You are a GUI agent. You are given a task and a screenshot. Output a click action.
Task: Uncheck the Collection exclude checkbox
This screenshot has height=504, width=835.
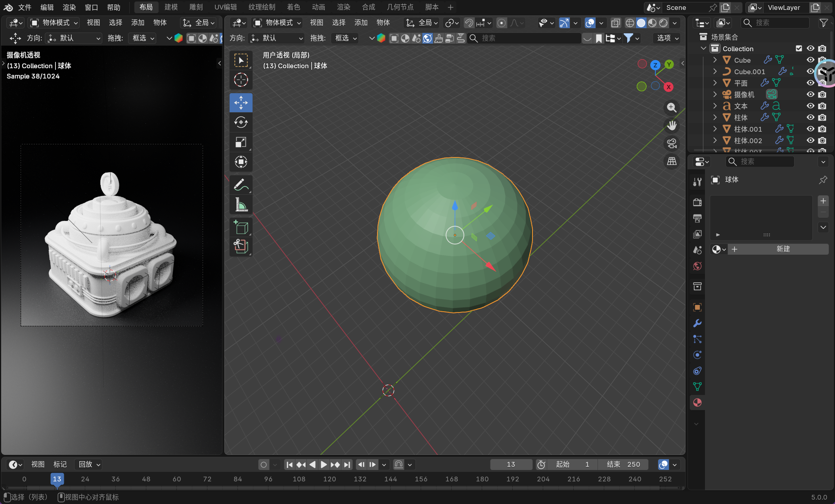pyautogui.click(x=799, y=48)
